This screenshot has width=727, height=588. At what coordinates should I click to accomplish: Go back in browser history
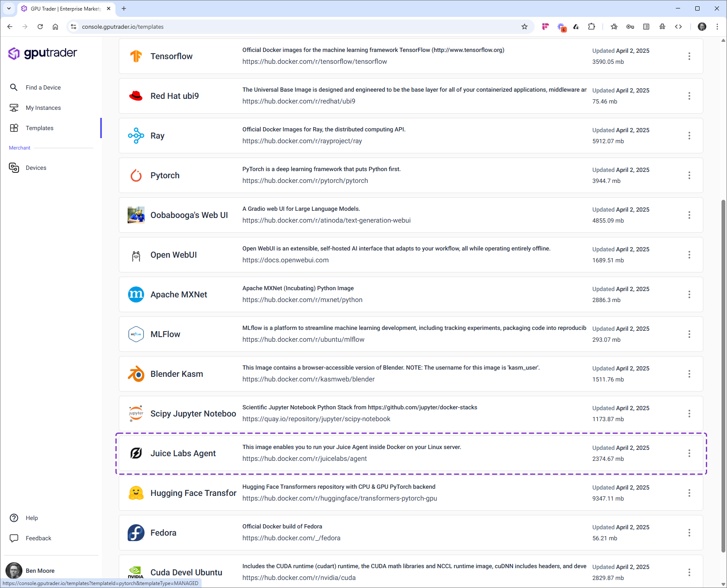click(x=10, y=27)
